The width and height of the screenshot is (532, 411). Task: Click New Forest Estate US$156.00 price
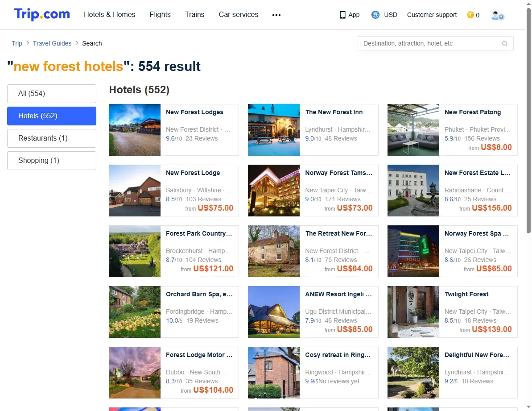[x=491, y=208]
